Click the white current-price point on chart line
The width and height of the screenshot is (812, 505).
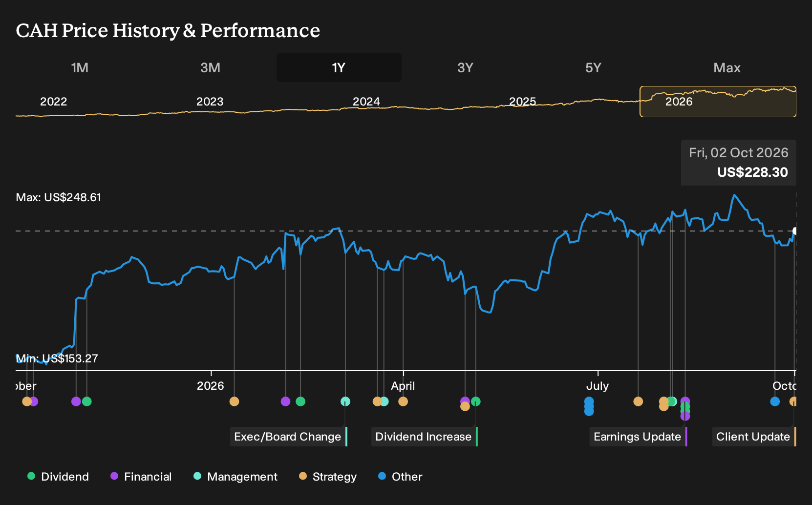[x=795, y=231]
